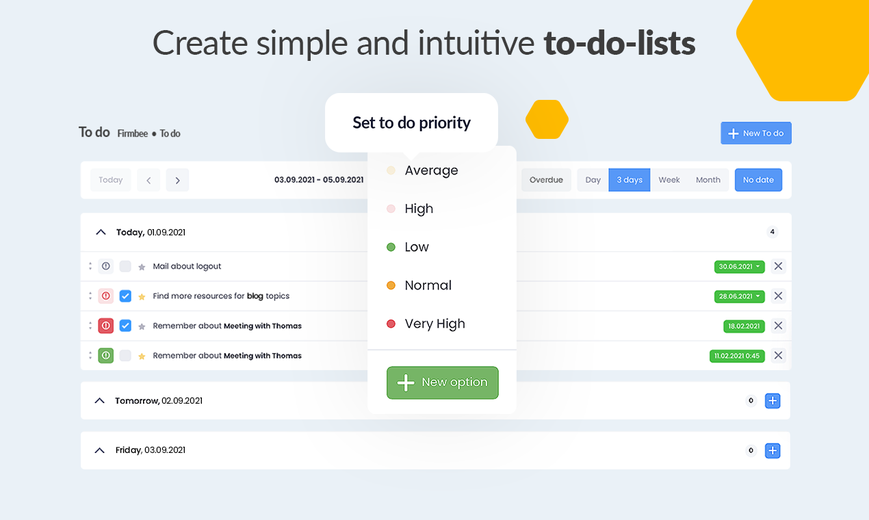Click green priority icon on last Meeting task
This screenshot has width=869, height=520.
click(x=106, y=355)
